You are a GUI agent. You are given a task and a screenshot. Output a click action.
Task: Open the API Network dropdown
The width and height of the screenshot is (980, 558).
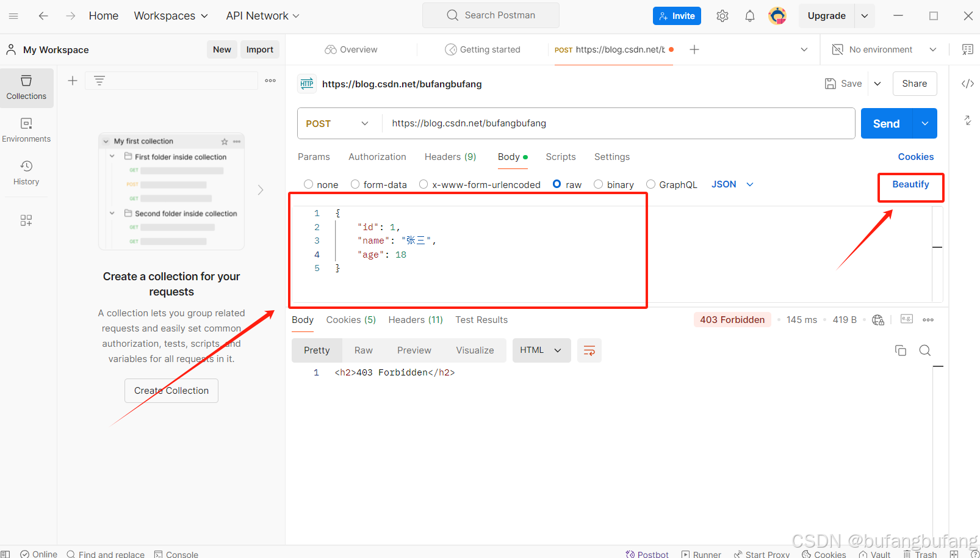tap(263, 16)
